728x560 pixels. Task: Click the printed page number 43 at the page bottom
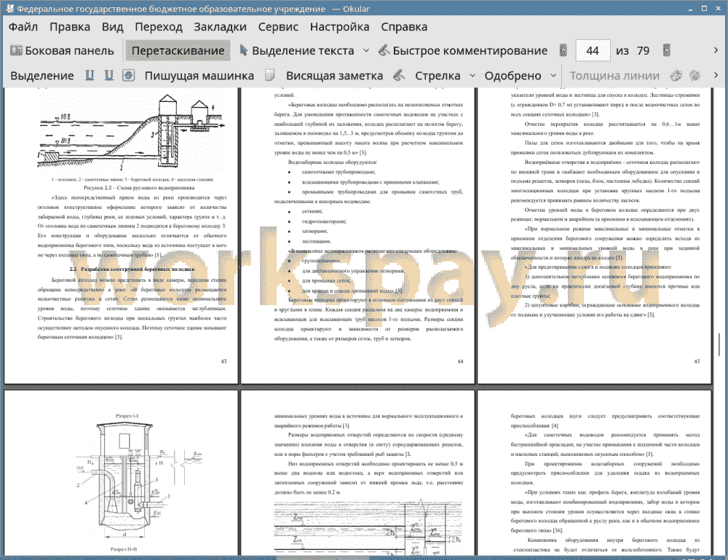coord(223,361)
